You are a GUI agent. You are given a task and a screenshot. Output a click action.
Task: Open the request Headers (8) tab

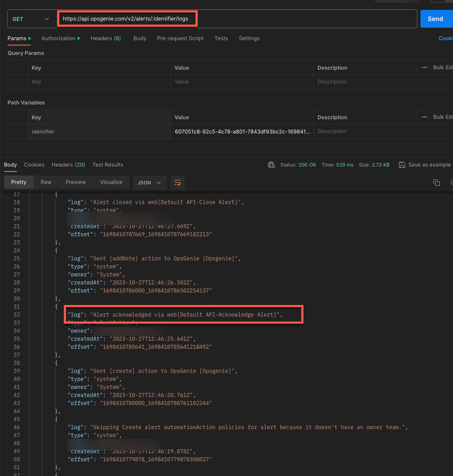point(106,39)
